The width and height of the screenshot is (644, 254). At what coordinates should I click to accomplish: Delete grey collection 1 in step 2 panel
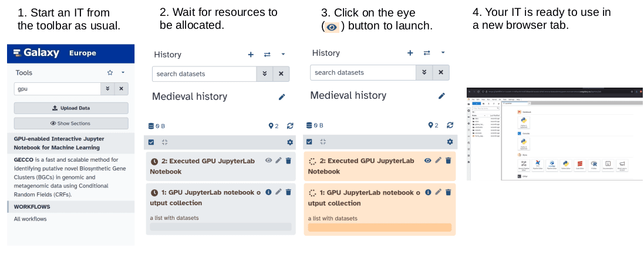[288, 192]
